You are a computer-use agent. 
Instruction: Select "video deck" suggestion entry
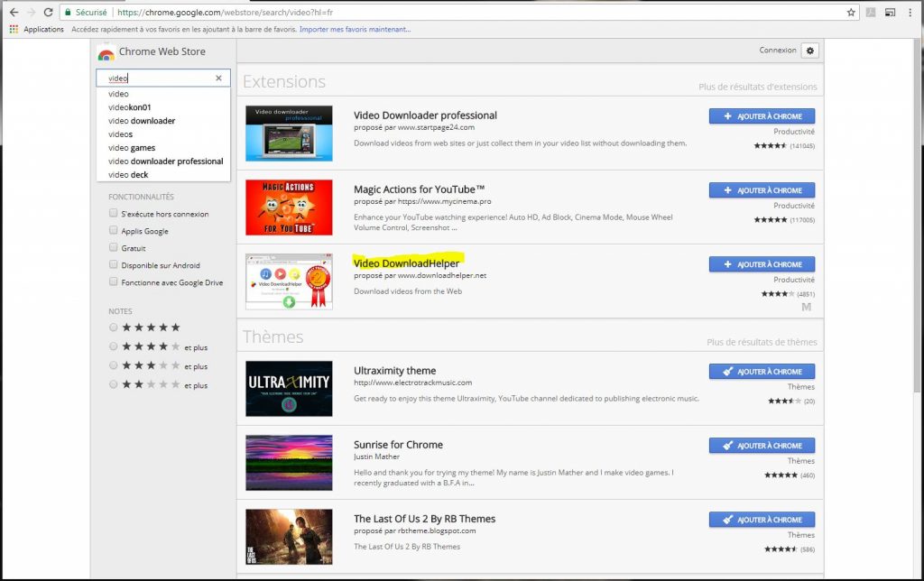(128, 175)
